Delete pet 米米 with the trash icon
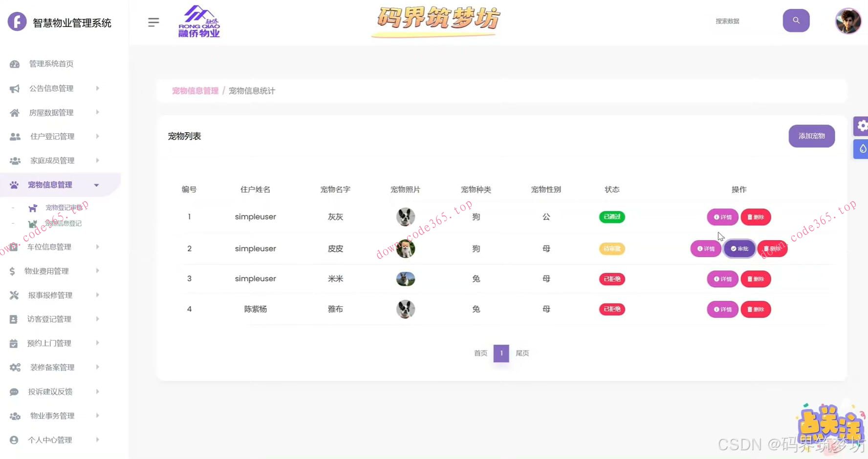This screenshot has width=868, height=459. [x=755, y=279]
